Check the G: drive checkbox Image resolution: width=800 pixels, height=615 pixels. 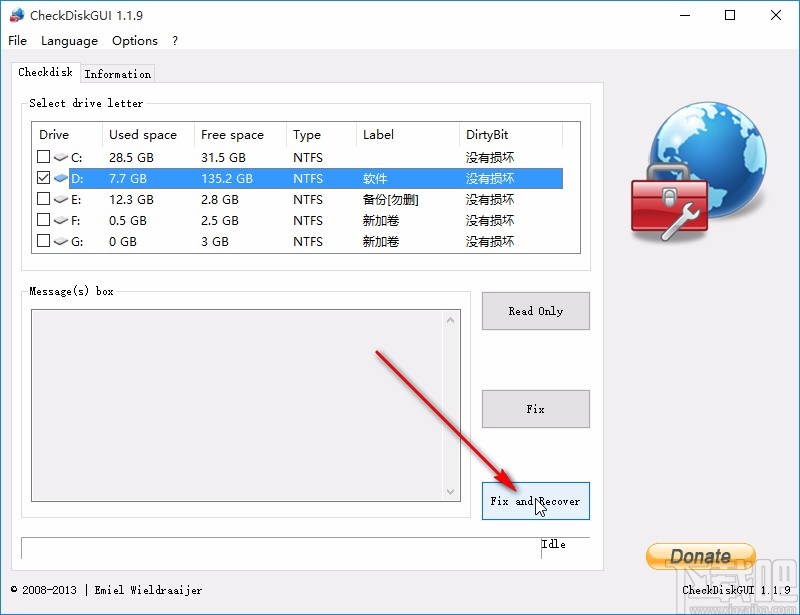(x=43, y=240)
